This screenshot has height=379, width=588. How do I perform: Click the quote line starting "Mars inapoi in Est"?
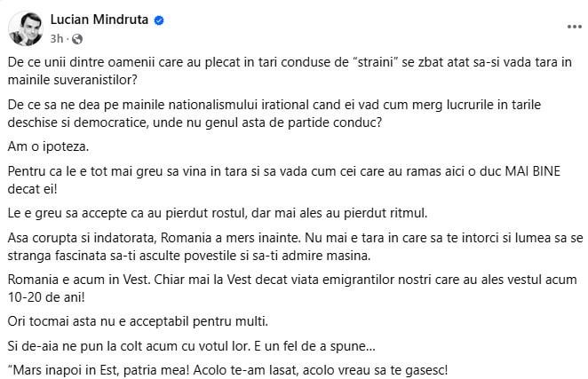pos(227,370)
